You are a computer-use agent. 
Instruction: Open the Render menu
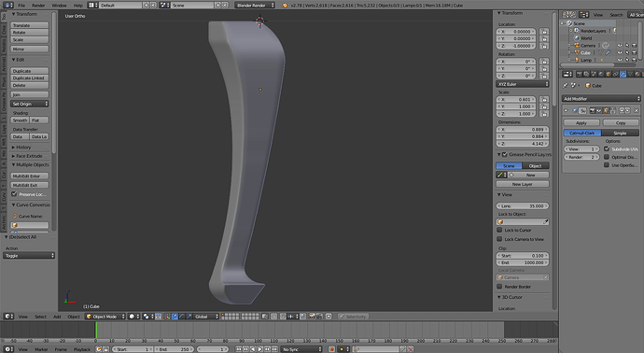[38, 6]
